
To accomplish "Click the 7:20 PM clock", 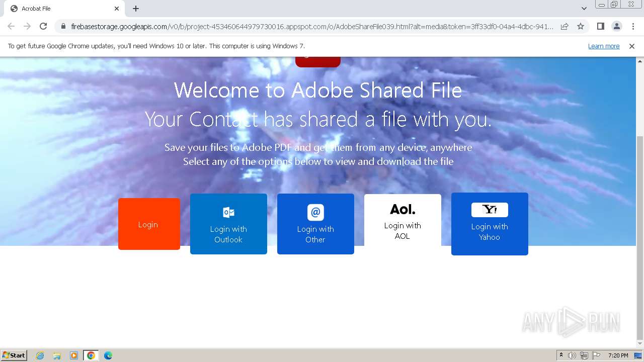I will (618, 355).
